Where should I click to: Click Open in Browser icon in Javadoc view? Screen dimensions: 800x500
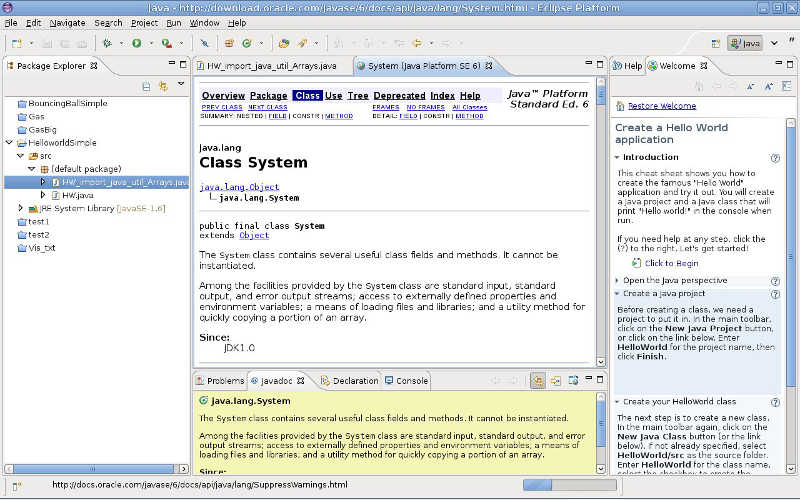pos(573,381)
